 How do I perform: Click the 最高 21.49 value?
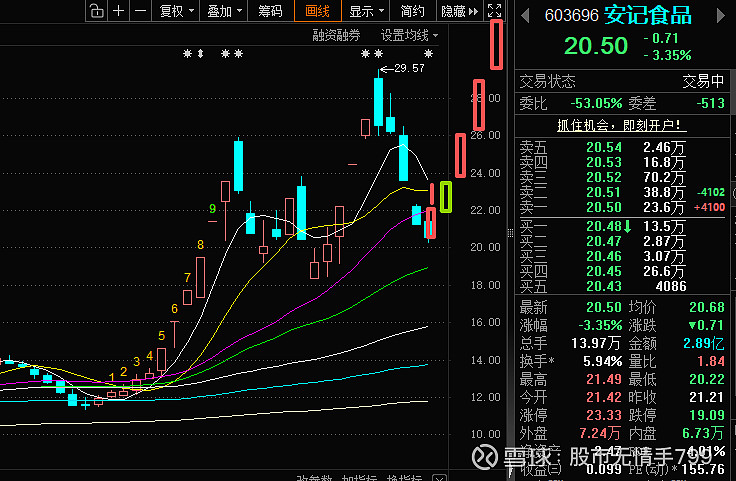coord(604,379)
